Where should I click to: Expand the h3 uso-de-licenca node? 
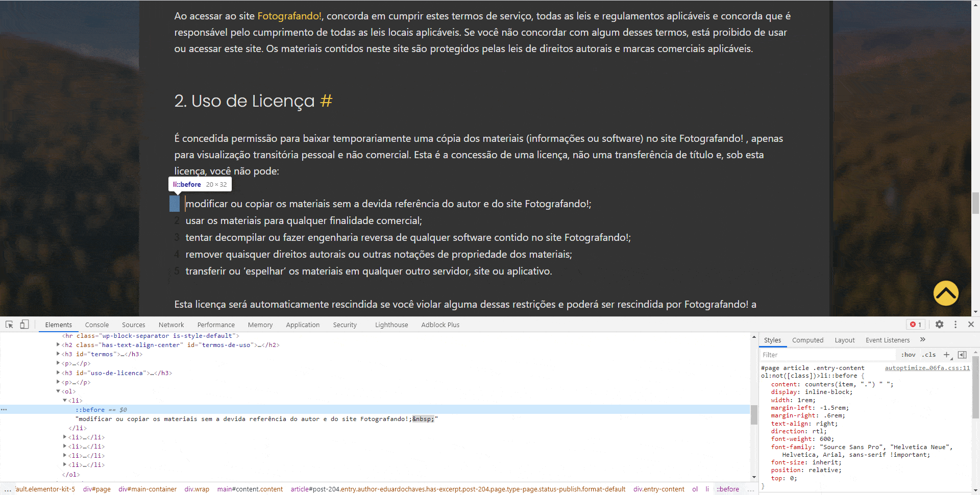58,373
